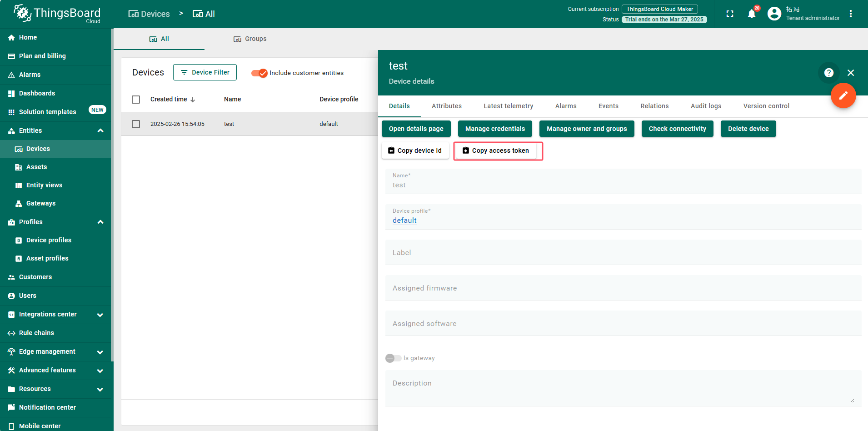Go to Users page

(55, 296)
